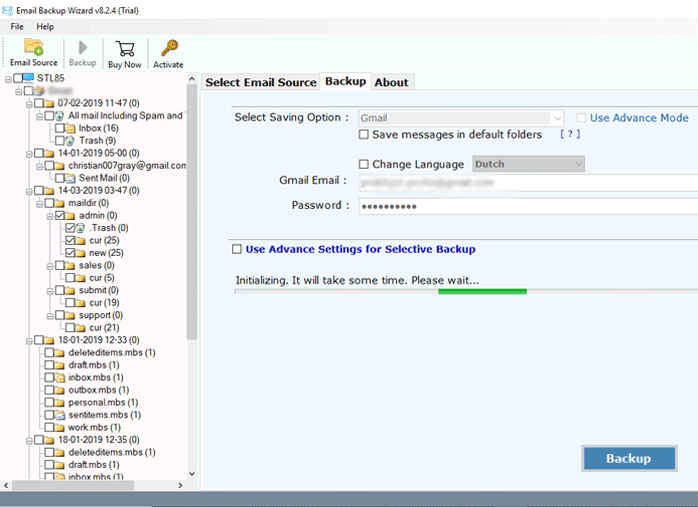Click the Activate key icon
698x507 pixels.
168,48
